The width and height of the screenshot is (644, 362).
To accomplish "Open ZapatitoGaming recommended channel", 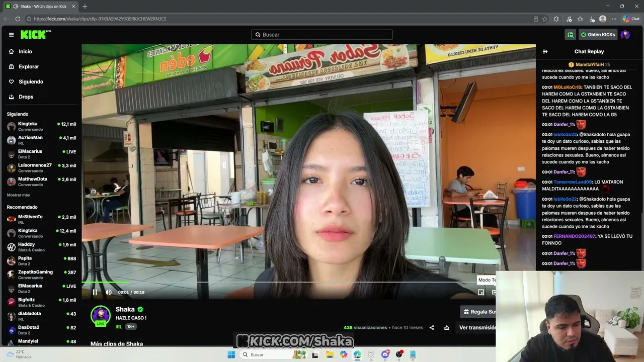I will [41, 275].
